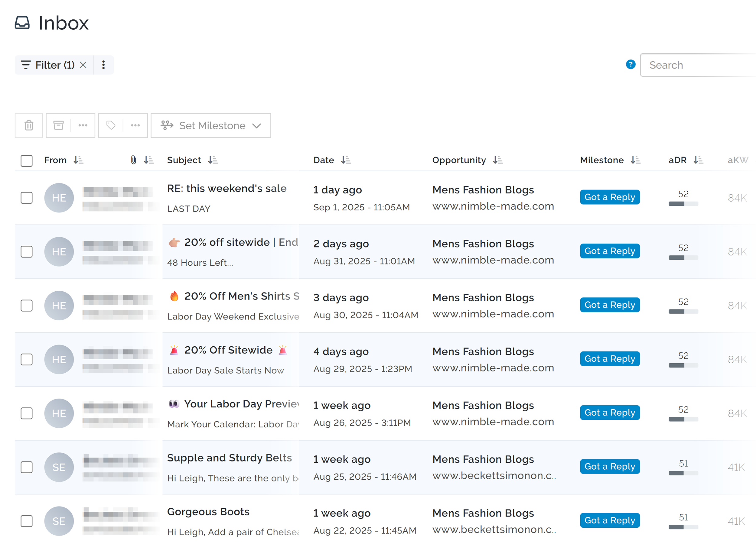Click SE avatar on 'Supple and Sturdy Belts' row
This screenshot has width=756, height=544.
point(59,467)
